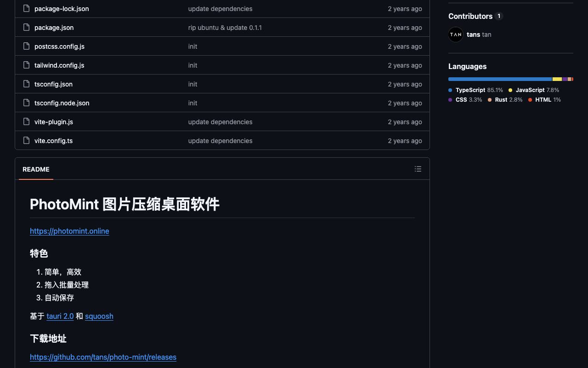The image size is (588, 368).
Task: Click the file icon beside vite.config.ts
Action: click(26, 140)
